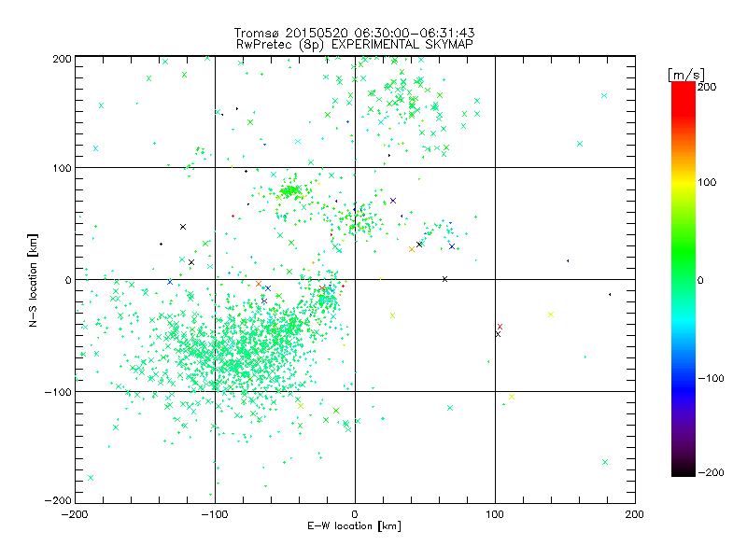Viewport: 747px width, 560px height.
Task: Click the subtitle 'RwPretec (8p) EXPERIMENTAL SKYMAP'
Action: click(x=355, y=45)
